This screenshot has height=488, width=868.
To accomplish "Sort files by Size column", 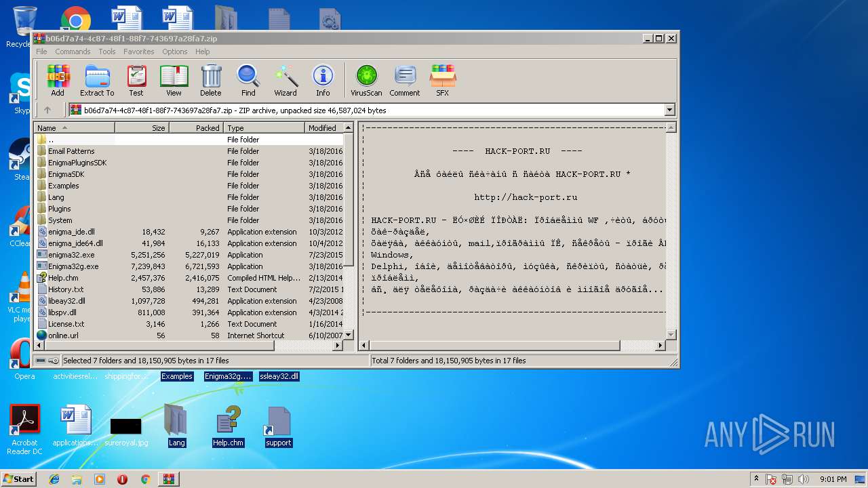I will click(x=142, y=127).
